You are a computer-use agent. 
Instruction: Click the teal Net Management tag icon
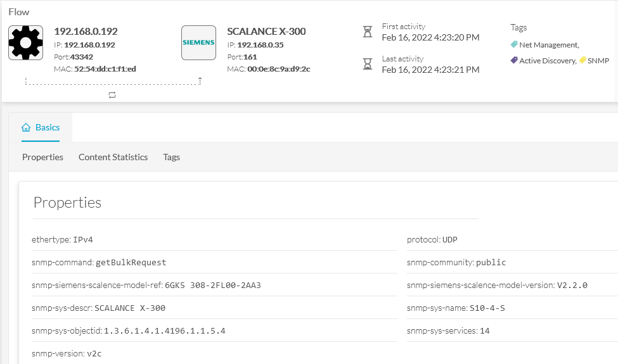click(514, 44)
